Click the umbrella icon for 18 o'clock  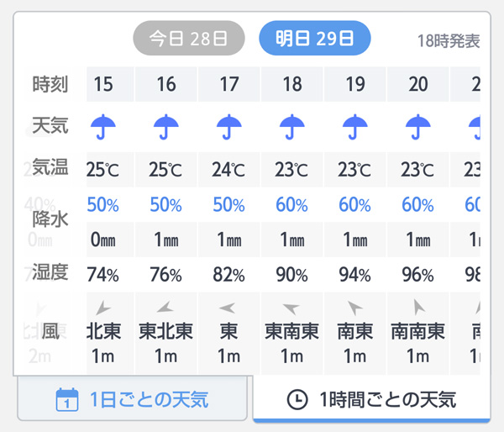(x=292, y=127)
